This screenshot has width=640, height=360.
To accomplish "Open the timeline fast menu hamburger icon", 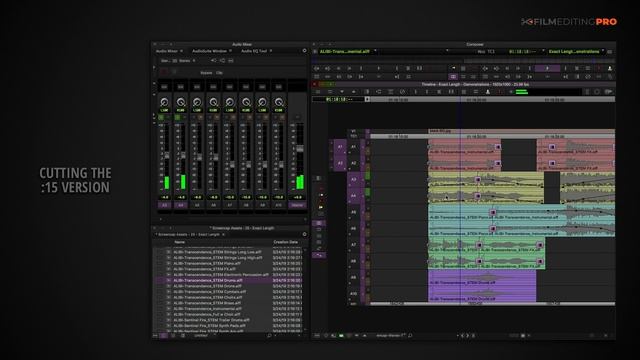I will coord(317,336).
